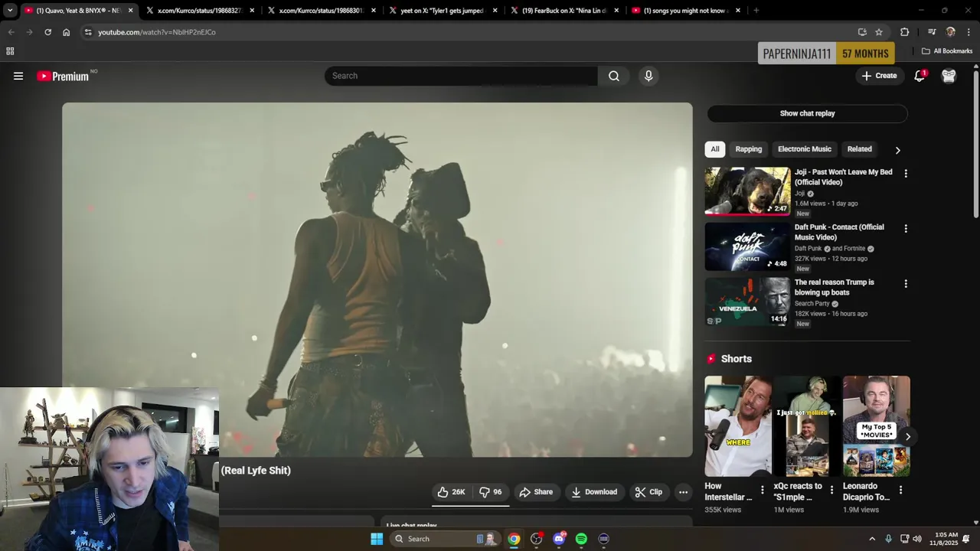Open the three-dot more actions under video
Image resolution: width=980 pixels, height=551 pixels.
click(x=684, y=492)
